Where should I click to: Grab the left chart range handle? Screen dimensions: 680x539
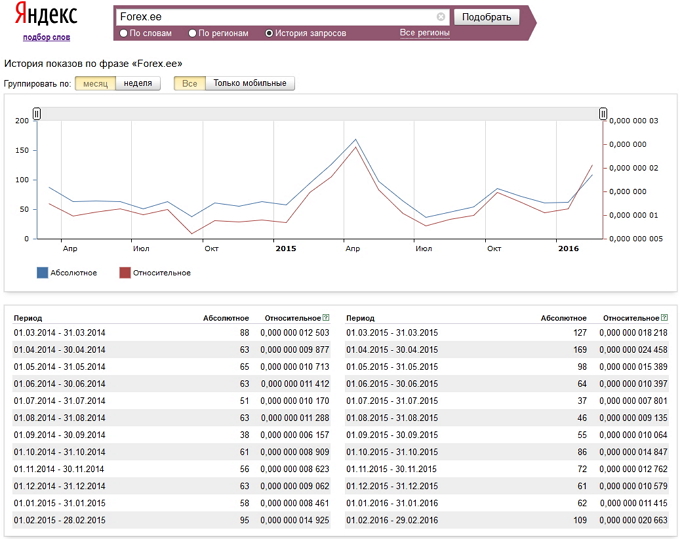[37, 114]
